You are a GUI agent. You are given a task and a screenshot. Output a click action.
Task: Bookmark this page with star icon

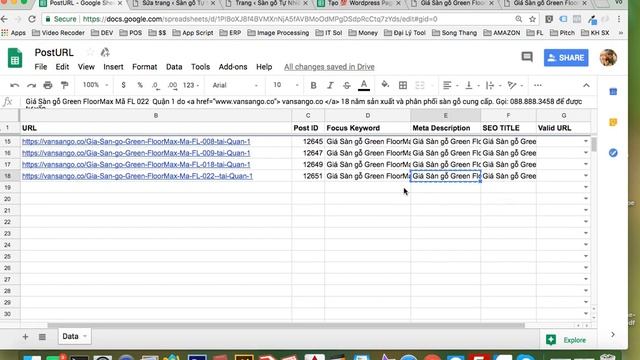(532, 19)
